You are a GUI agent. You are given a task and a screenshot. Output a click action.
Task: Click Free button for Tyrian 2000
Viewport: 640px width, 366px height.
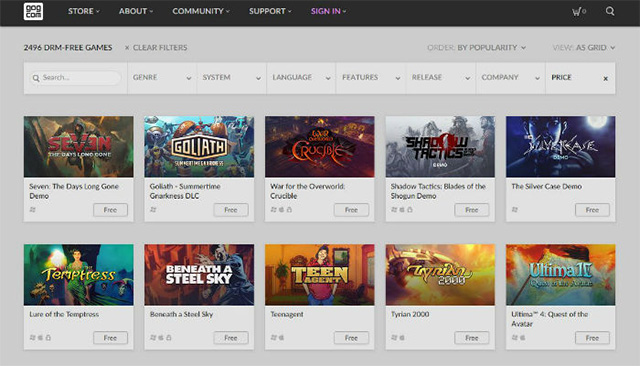(471, 338)
